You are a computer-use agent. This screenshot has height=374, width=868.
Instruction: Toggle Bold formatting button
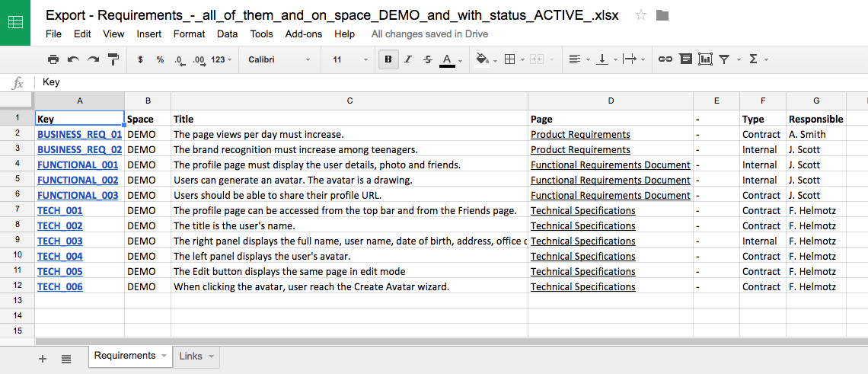click(x=388, y=59)
